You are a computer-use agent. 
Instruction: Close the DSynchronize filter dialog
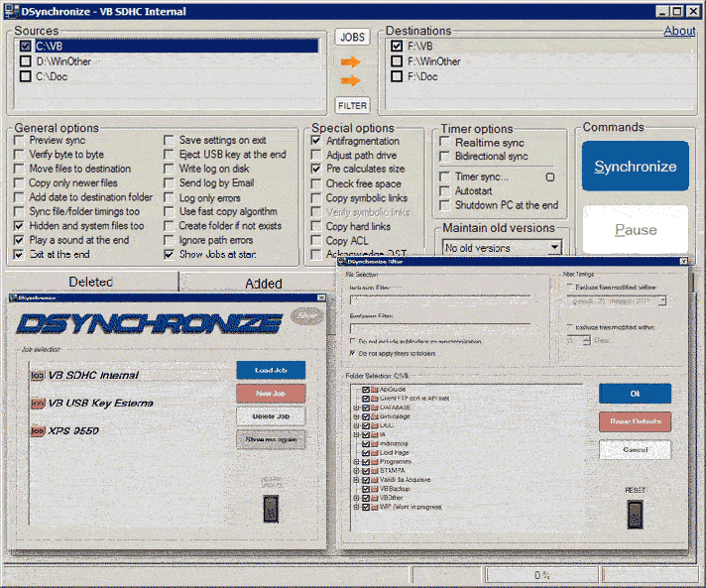click(683, 261)
